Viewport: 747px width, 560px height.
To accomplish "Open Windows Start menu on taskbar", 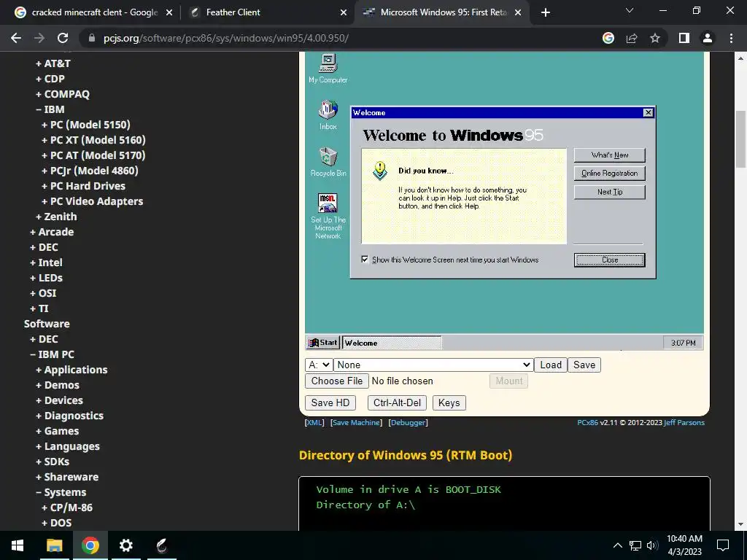I will tap(18, 545).
